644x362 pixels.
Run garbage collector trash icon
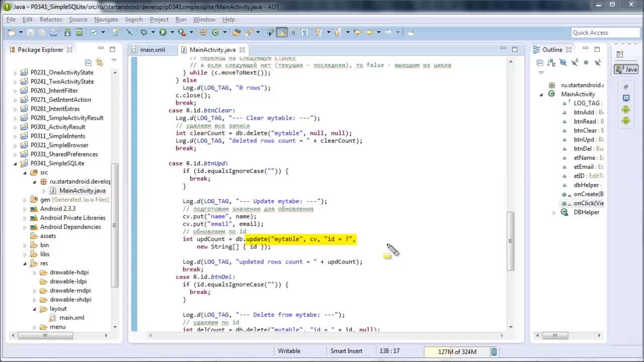494,352
